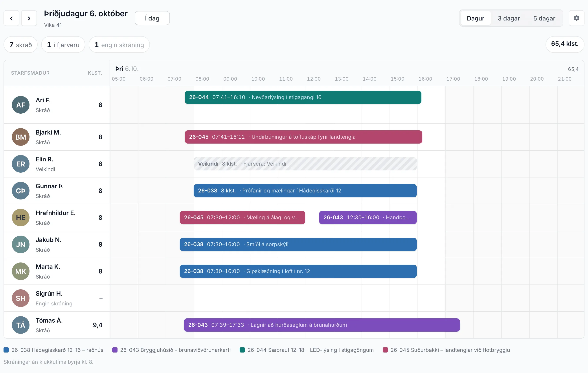
Task: Filter by the 7 skráð chip
Action: coord(20,45)
